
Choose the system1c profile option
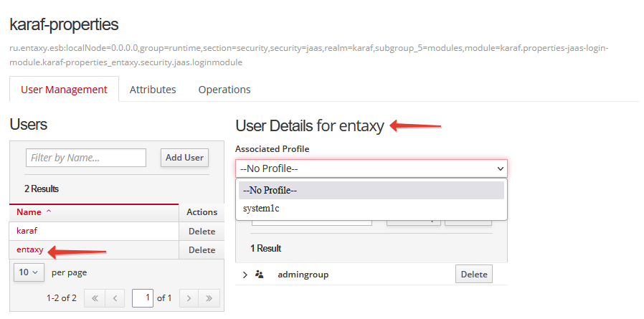click(x=260, y=209)
